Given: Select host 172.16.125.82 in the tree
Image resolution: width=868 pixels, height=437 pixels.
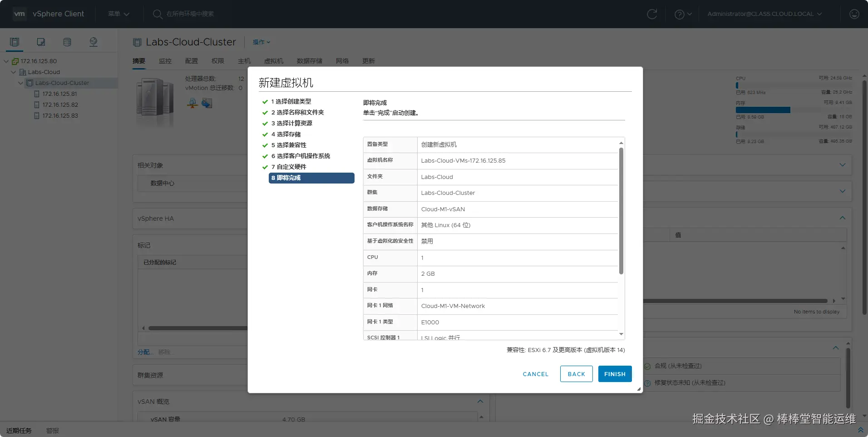Looking at the screenshot, I should point(60,105).
